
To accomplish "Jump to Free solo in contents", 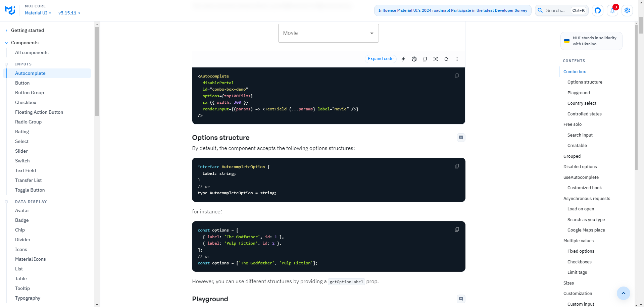I will (x=573, y=124).
